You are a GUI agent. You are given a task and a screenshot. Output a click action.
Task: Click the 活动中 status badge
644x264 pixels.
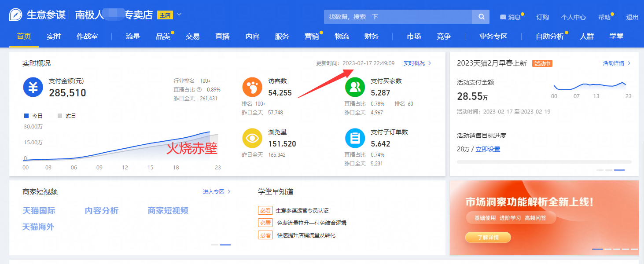[x=542, y=63]
